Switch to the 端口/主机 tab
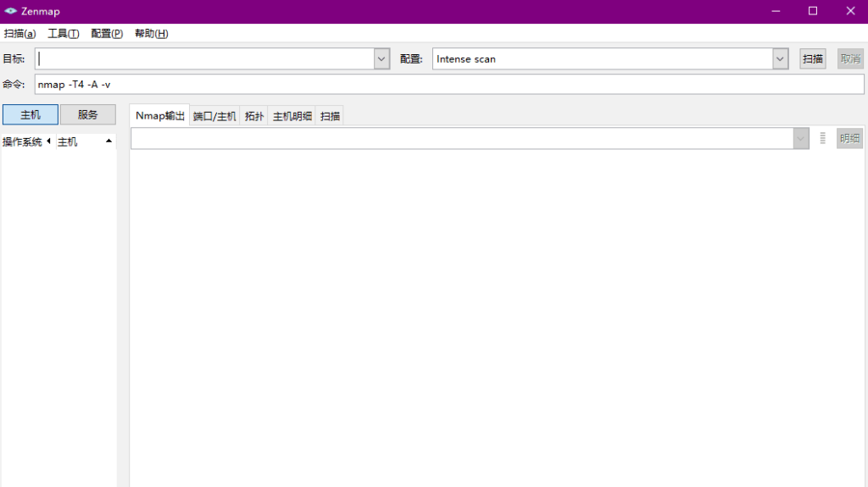Image resolution: width=868 pixels, height=487 pixels. [x=214, y=116]
